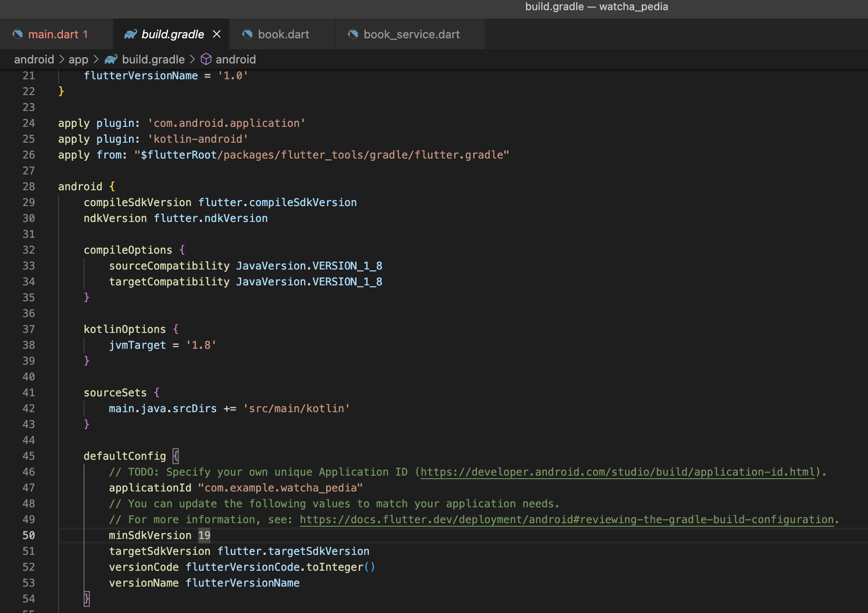This screenshot has width=868, height=613.
Task: Click targetCompatibility on line 34
Action: (x=169, y=282)
